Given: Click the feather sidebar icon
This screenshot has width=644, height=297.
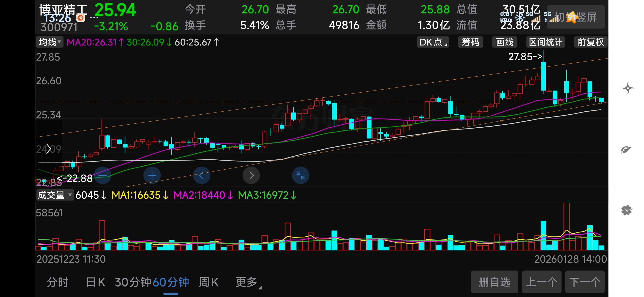Looking at the screenshot, I should (x=627, y=150).
